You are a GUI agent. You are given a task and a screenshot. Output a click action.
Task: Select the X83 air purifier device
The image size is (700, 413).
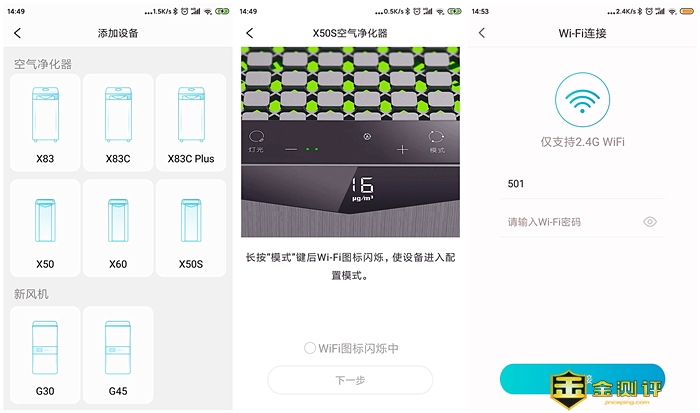click(x=45, y=123)
